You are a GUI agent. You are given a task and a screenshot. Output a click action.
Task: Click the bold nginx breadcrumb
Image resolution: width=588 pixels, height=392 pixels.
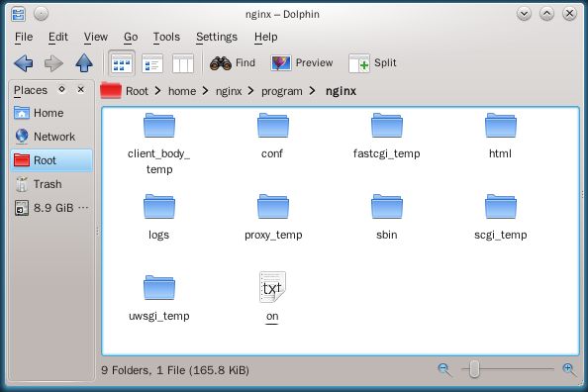(x=341, y=91)
